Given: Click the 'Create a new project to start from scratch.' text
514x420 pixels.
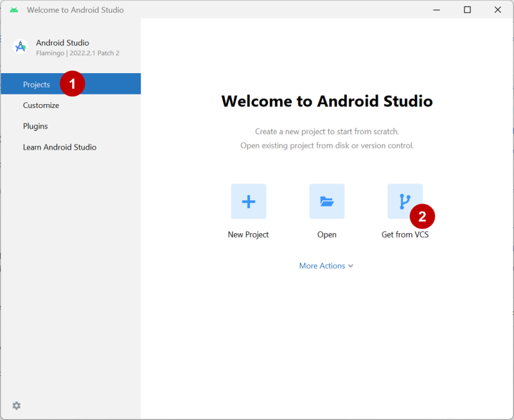Looking at the screenshot, I should (327, 132).
